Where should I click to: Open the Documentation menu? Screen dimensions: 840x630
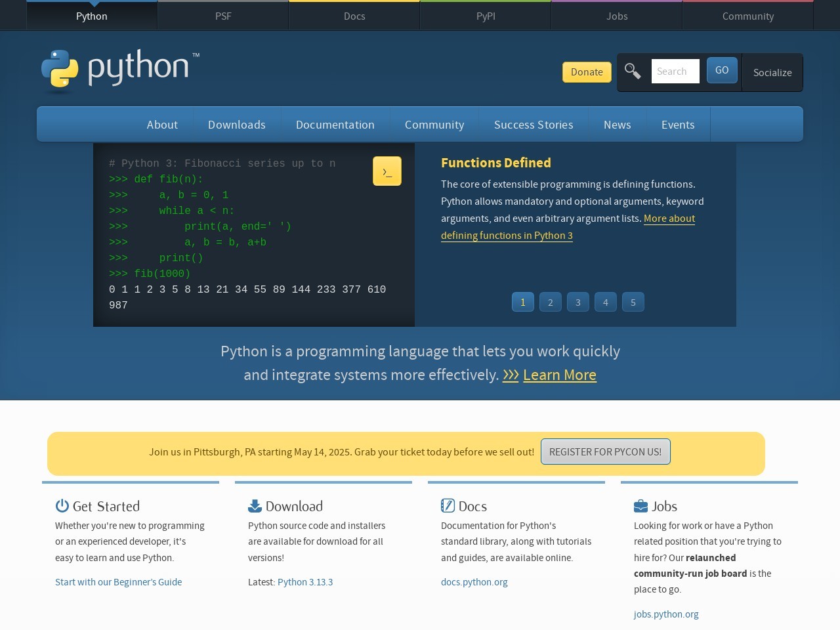pos(335,125)
